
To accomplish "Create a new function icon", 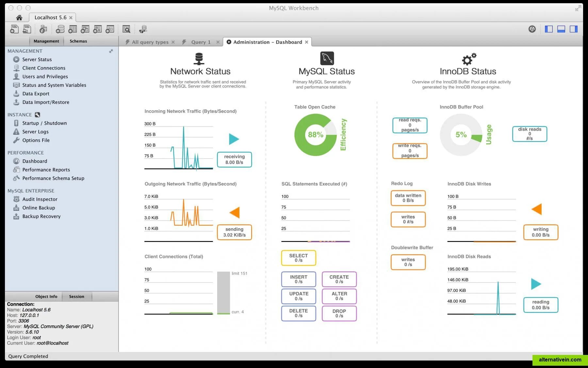I will point(110,29).
